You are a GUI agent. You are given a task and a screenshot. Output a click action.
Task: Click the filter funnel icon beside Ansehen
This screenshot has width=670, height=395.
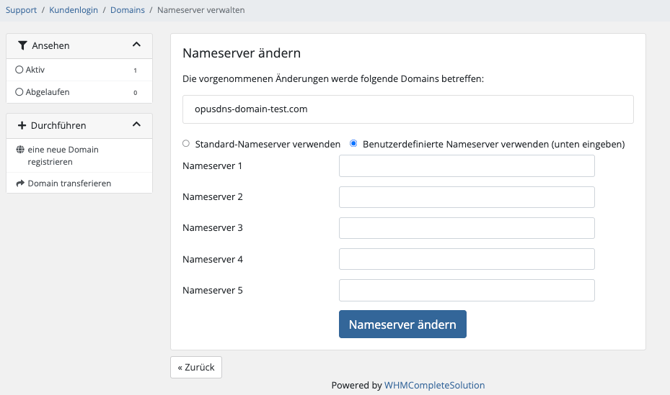pos(23,45)
